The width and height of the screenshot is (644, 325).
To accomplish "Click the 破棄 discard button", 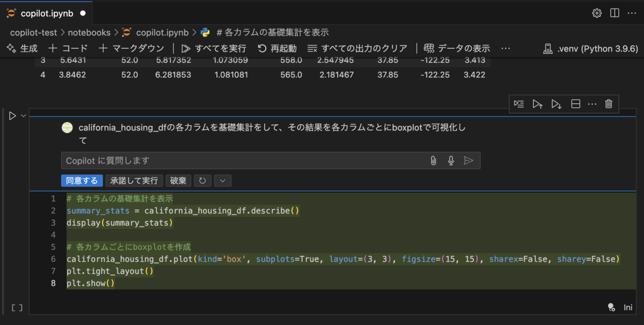I will pos(178,181).
